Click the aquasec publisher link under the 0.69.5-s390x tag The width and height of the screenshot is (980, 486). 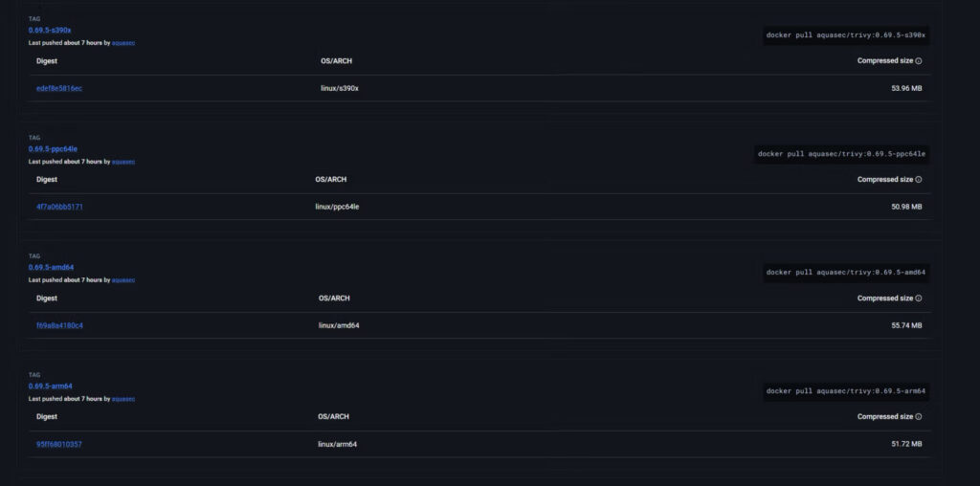click(x=125, y=43)
